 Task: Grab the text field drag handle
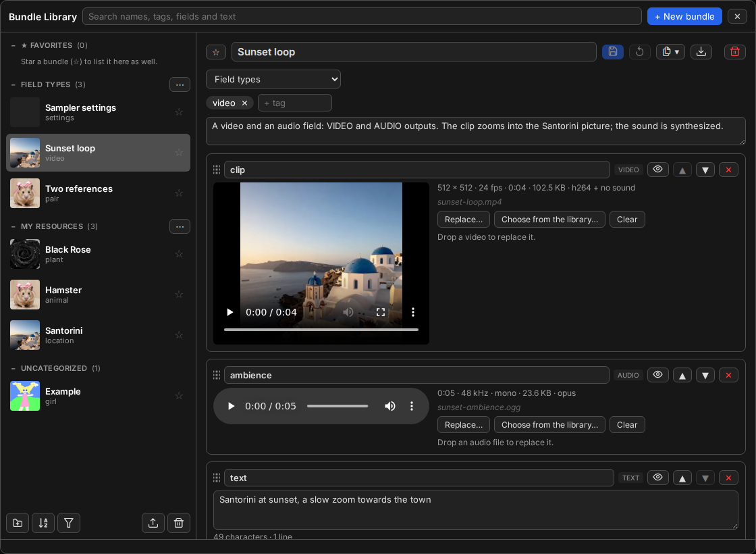(217, 478)
